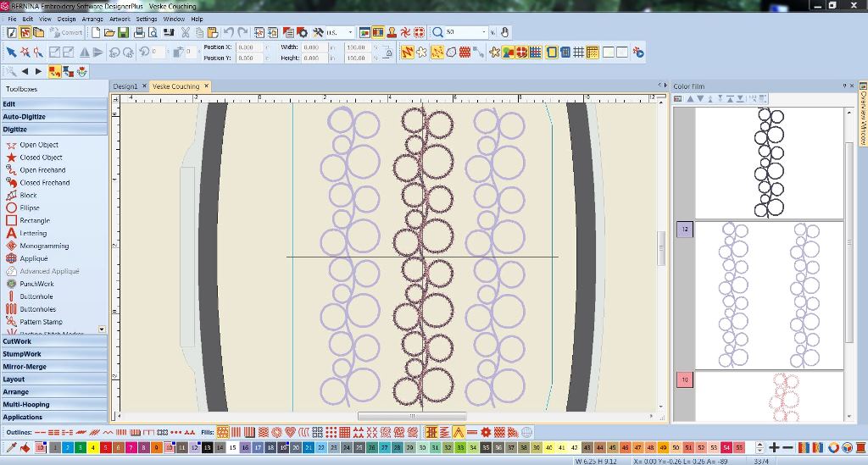The image size is (868, 465).
Task: Switch to the Design1 tab
Action: (x=125, y=86)
